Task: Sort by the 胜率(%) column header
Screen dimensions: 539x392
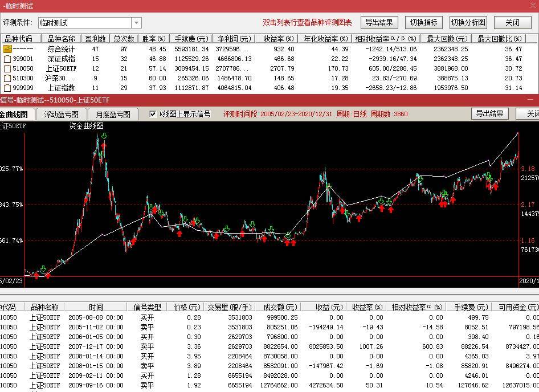Action: (154, 39)
